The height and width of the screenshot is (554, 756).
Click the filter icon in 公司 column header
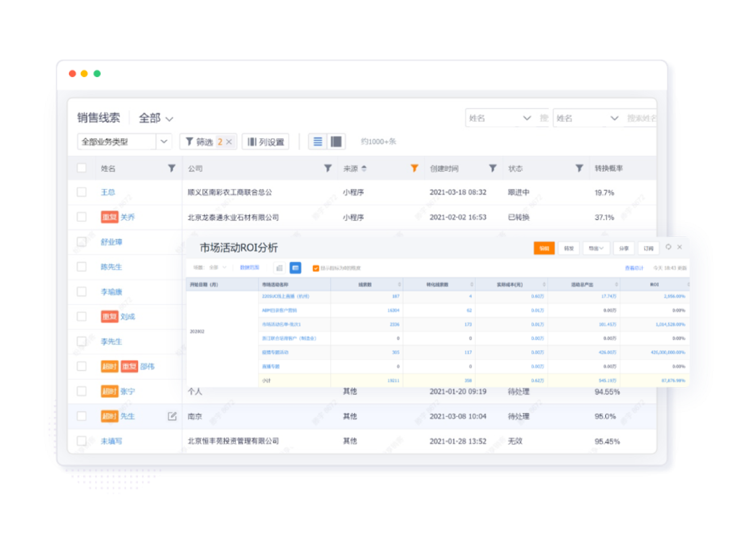[x=328, y=168]
